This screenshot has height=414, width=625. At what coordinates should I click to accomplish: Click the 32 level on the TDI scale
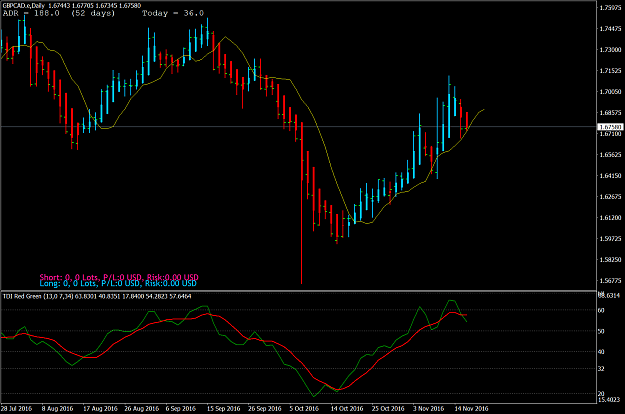tap(601, 369)
